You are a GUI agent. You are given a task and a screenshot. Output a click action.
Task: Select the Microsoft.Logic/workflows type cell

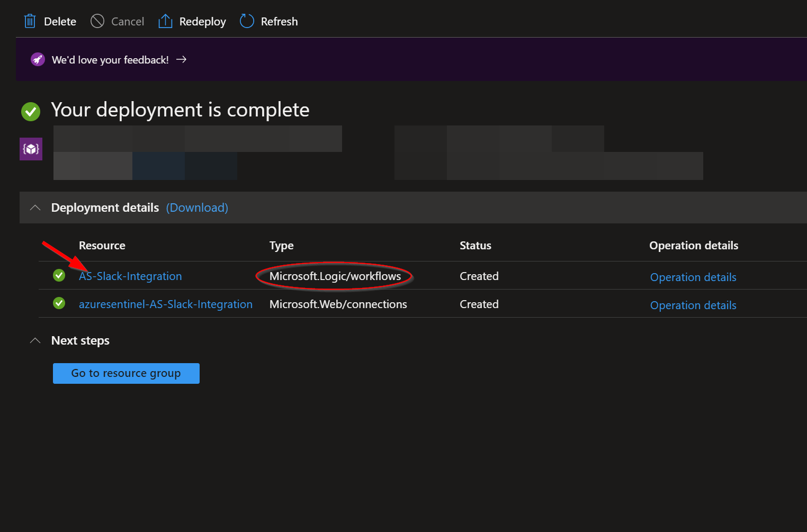point(335,276)
